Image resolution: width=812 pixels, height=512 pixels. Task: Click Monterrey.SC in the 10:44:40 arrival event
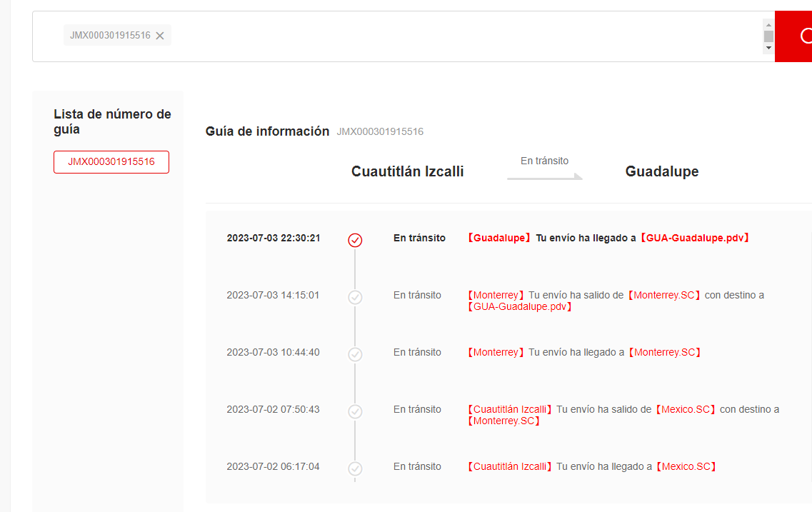(663, 352)
